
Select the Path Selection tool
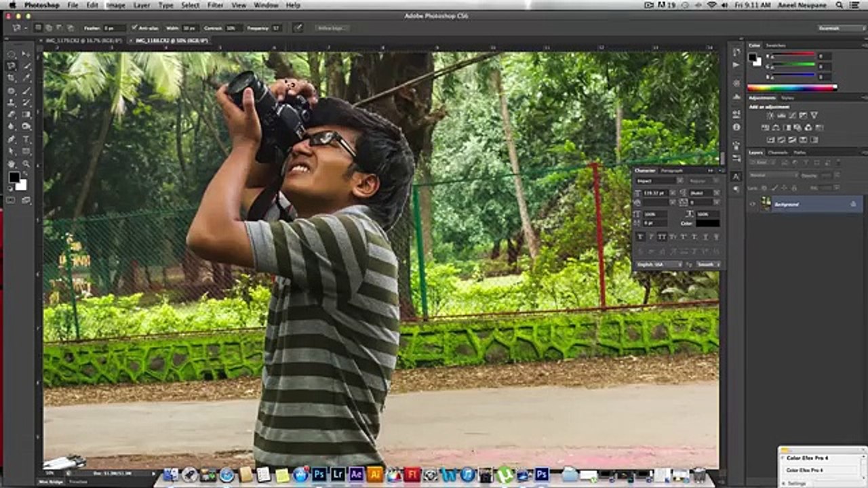click(12, 151)
